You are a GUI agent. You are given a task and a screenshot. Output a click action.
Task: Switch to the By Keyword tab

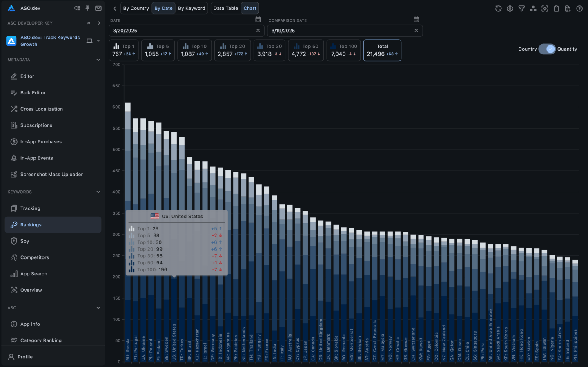tap(192, 8)
